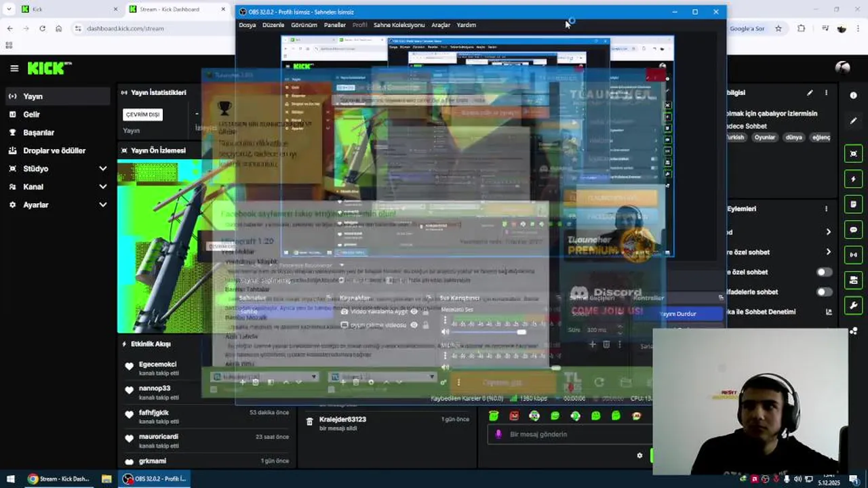This screenshot has width=868, height=488.
Task: Click the pencil icon in right rail
Action: 854,121
